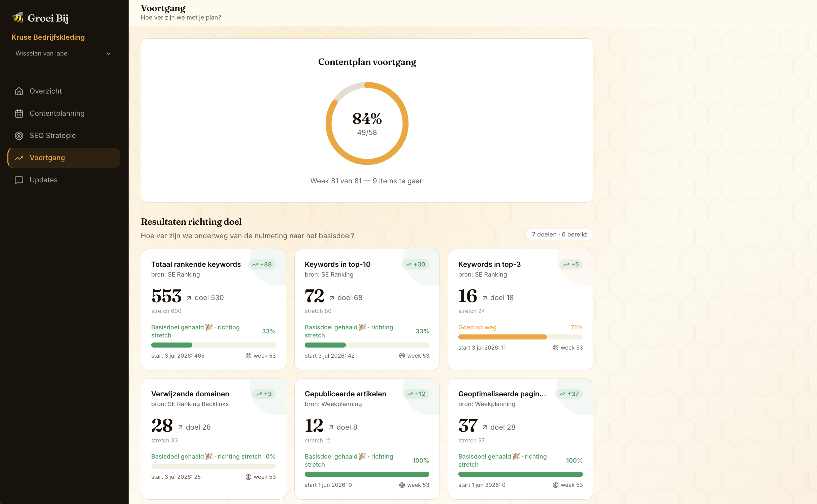The width and height of the screenshot is (817, 504).
Task: Click the chevron beside Wisselen van label
Action: tap(108, 53)
